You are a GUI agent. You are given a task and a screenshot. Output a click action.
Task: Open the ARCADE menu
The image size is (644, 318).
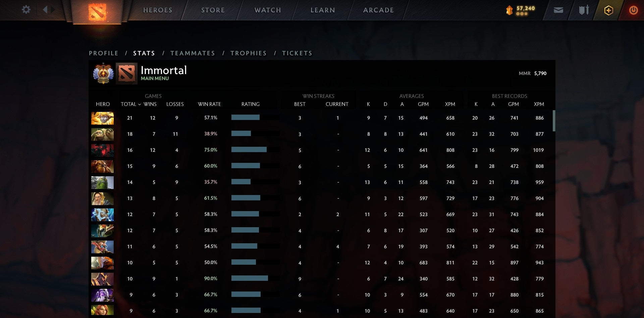pos(378,10)
